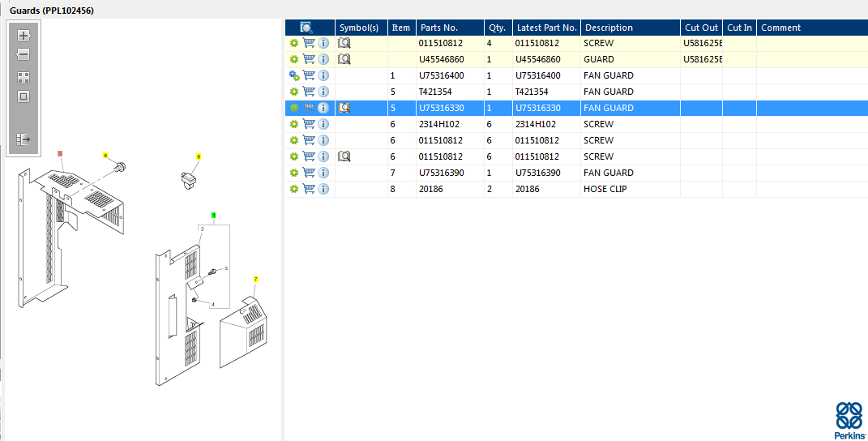The image size is (868, 441).
Task: Sort by the Symbol(s) column header
Action: tap(361, 28)
